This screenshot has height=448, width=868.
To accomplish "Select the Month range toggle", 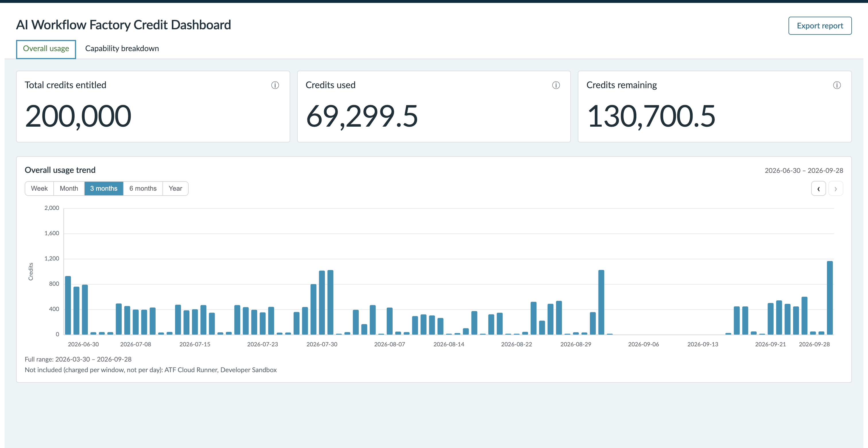I will coord(69,188).
